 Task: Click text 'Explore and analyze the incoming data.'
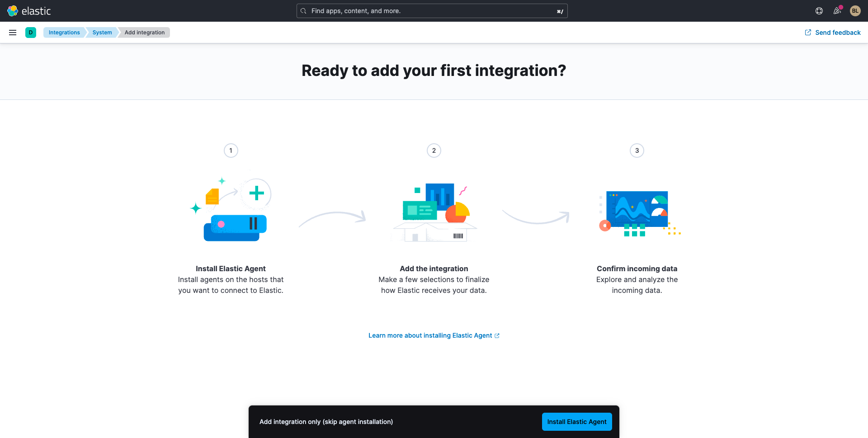coord(637,285)
